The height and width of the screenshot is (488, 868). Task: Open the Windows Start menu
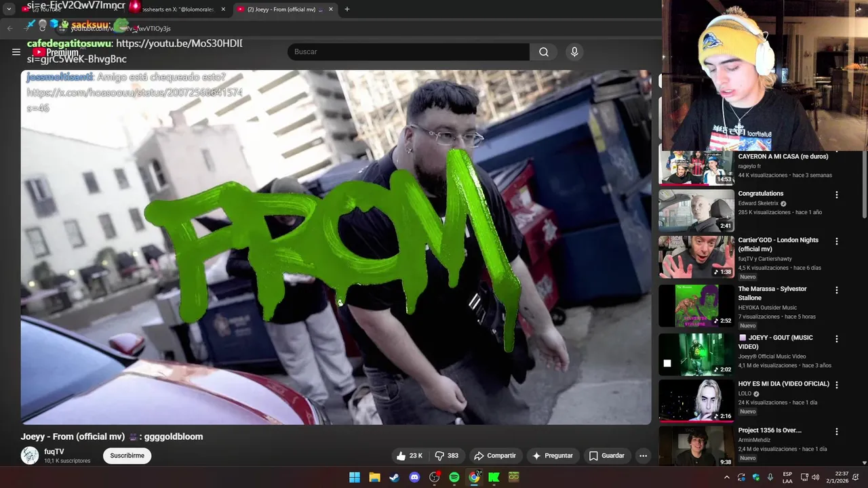[355, 477]
